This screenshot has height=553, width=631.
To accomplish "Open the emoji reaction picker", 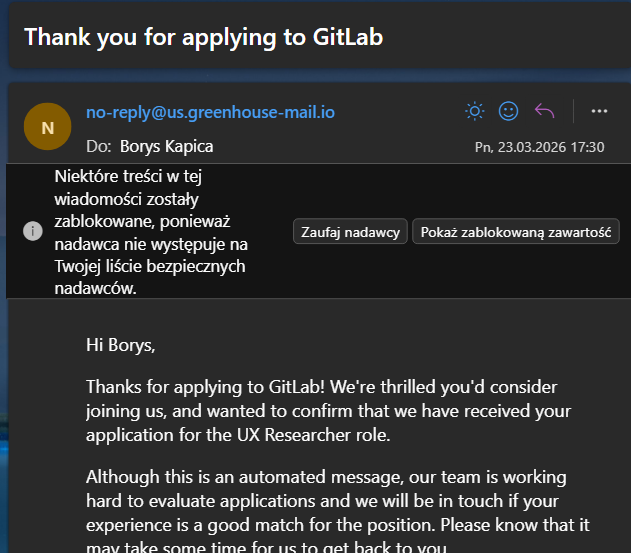I will 508,111.
